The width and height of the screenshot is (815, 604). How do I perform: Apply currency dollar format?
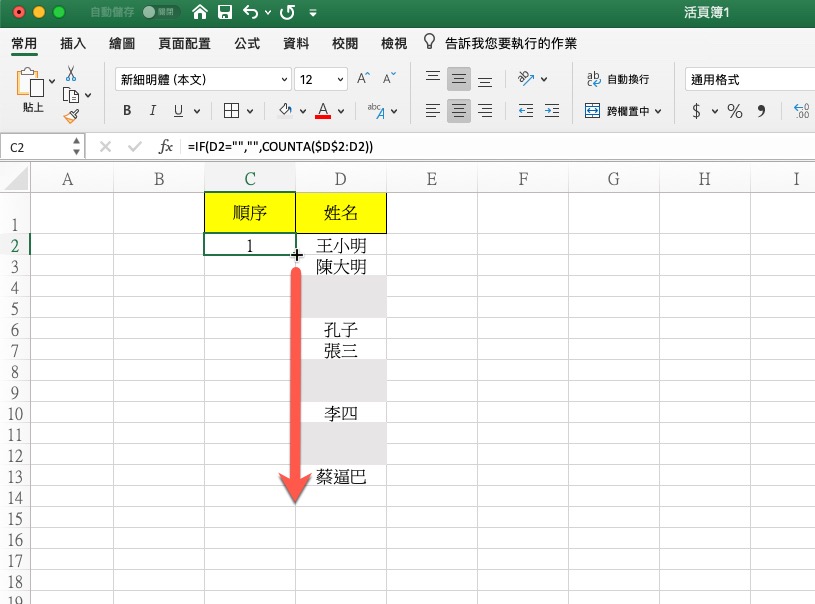coord(696,111)
